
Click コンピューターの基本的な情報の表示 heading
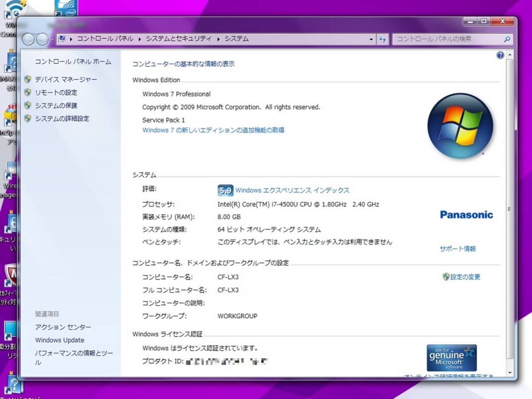184,64
